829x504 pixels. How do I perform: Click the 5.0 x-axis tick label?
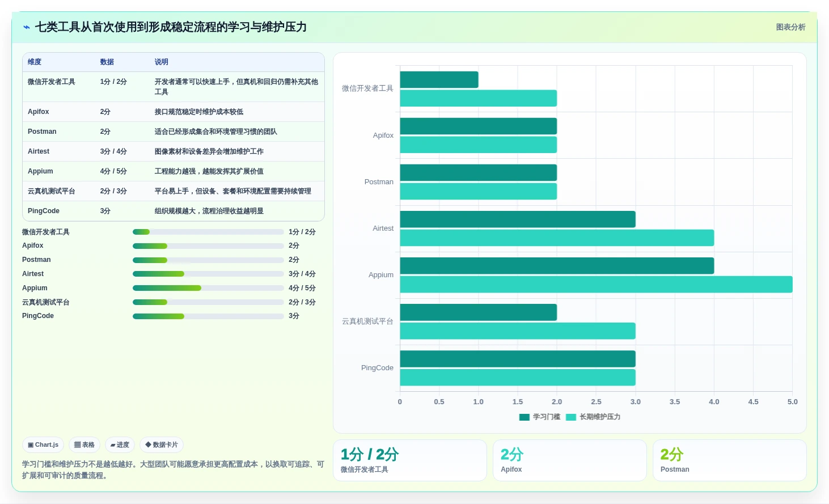(792, 402)
